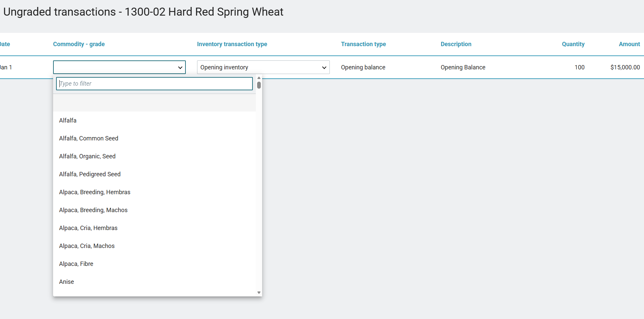Sort by Commodity - grade column header
The width and height of the screenshot is (644, 319).
point(79,44)
